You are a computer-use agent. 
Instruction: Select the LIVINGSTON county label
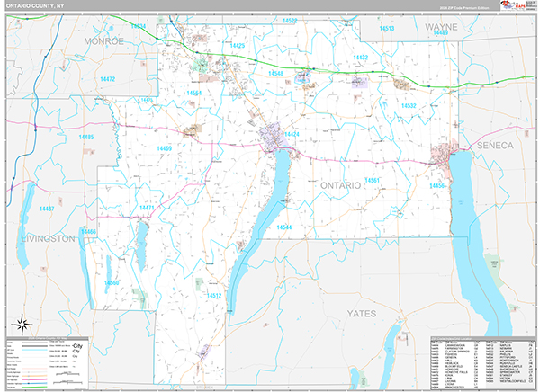point(48,238)
